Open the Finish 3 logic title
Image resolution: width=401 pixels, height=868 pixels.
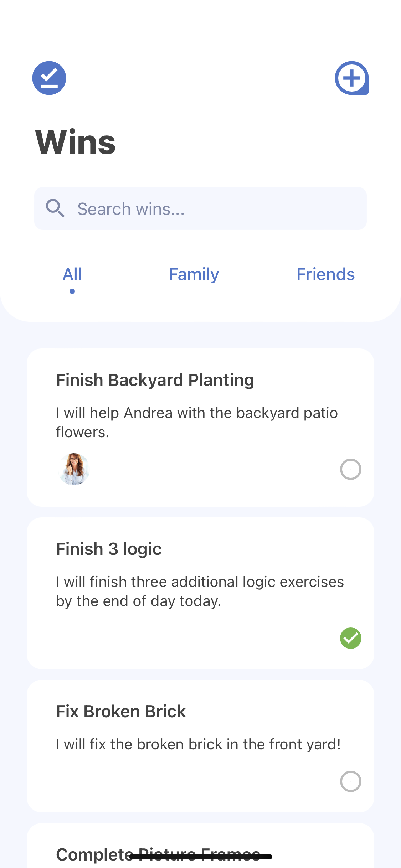(109, 549)
